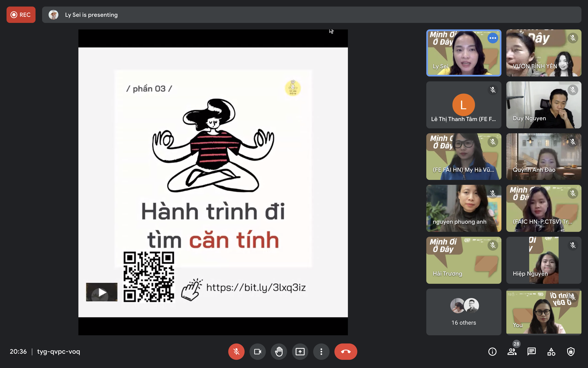This screenshot has height=368, width=588.
Task: Select the VƯỜN BÌNH YÊN video tile
Action: click(543, 53)
